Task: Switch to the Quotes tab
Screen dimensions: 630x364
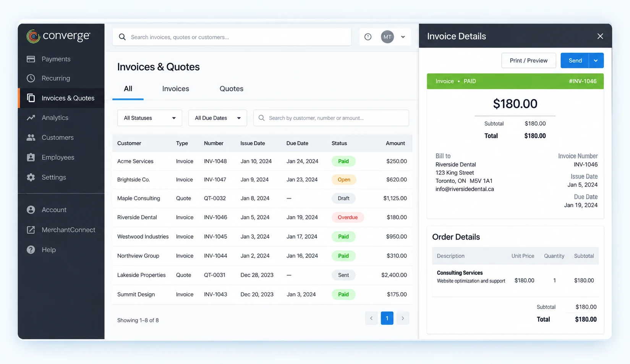Action: click(x=231, y=89)
